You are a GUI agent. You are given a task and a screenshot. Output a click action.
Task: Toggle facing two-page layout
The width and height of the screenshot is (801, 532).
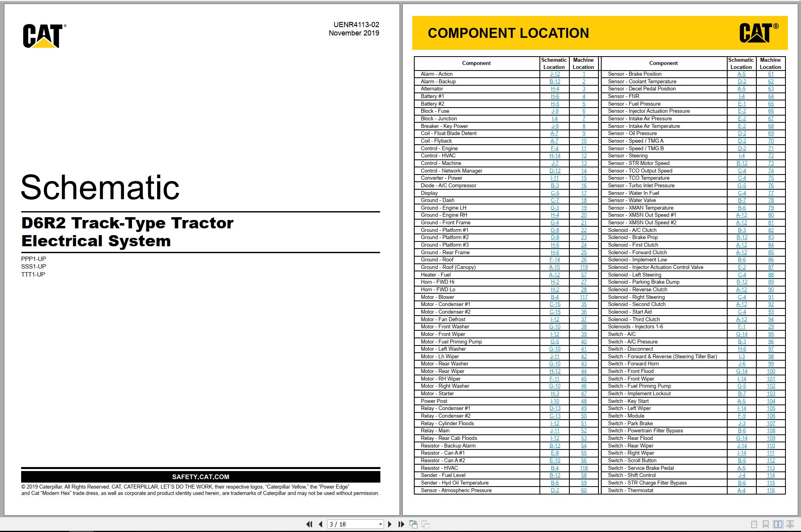[x=778, y=524]
